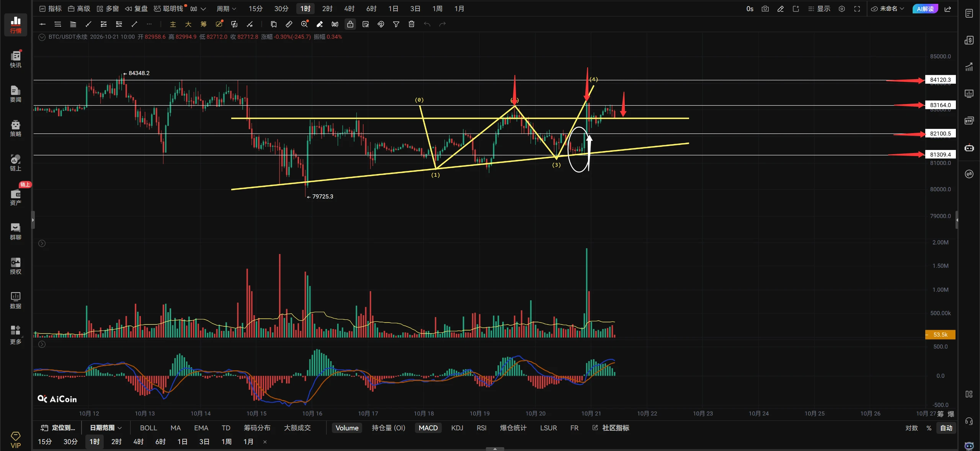Open the 策略 strategy robot icon
This screenshot has width=980, height=451.
tap(16, 128)
